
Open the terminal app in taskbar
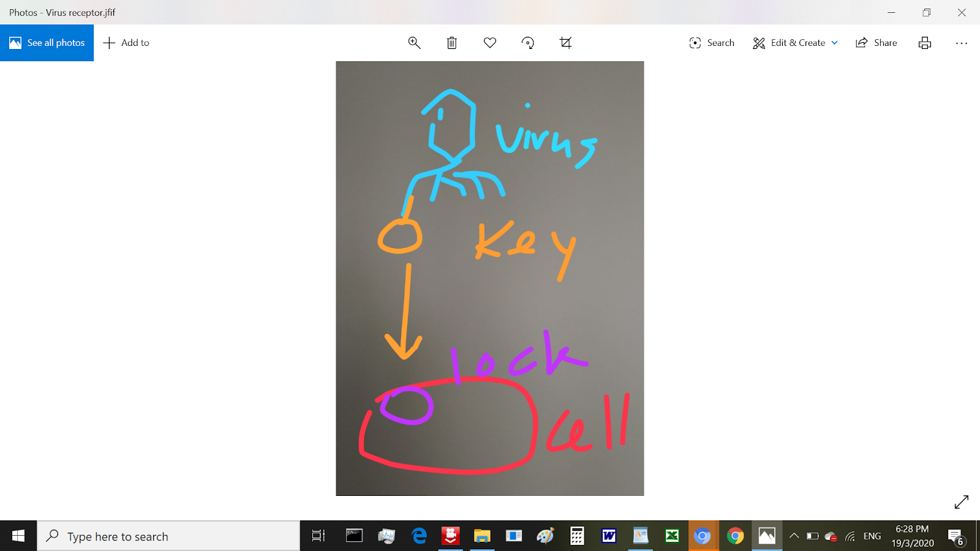355,536
